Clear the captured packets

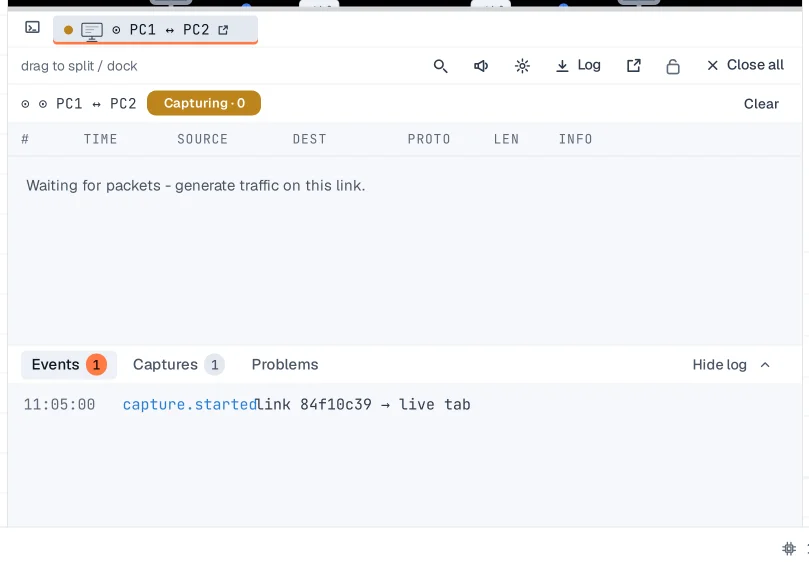[x=761, y=104]
